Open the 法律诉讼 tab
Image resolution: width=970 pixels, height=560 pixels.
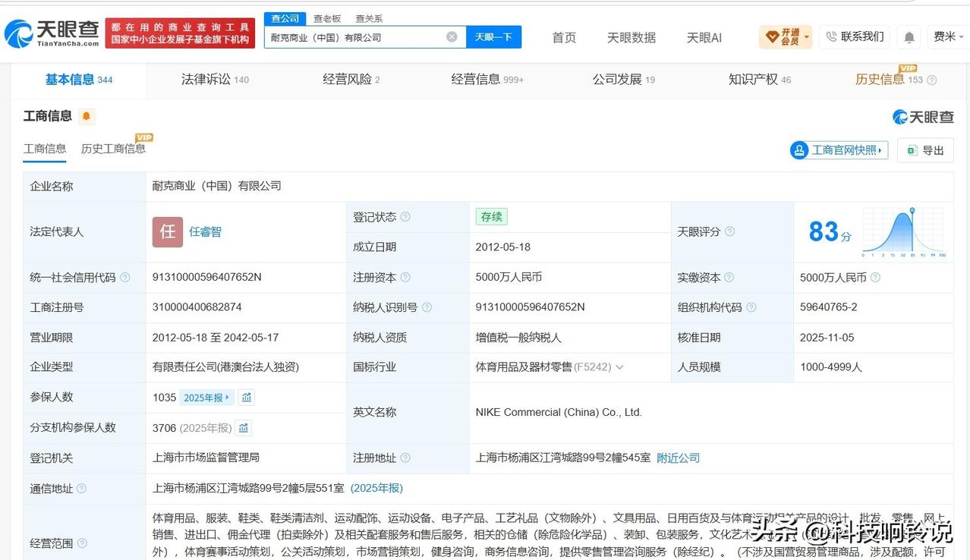(x=215, y=80)
